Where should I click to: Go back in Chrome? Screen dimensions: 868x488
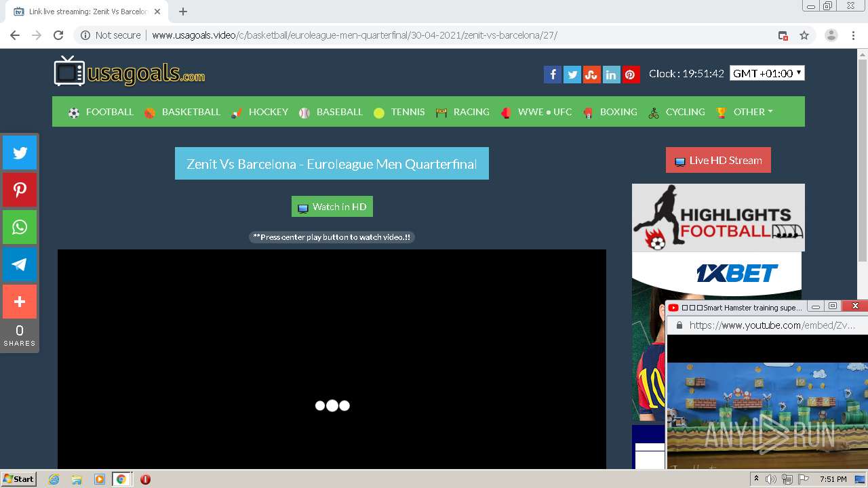pyautogui.click(x=15, y=35)
